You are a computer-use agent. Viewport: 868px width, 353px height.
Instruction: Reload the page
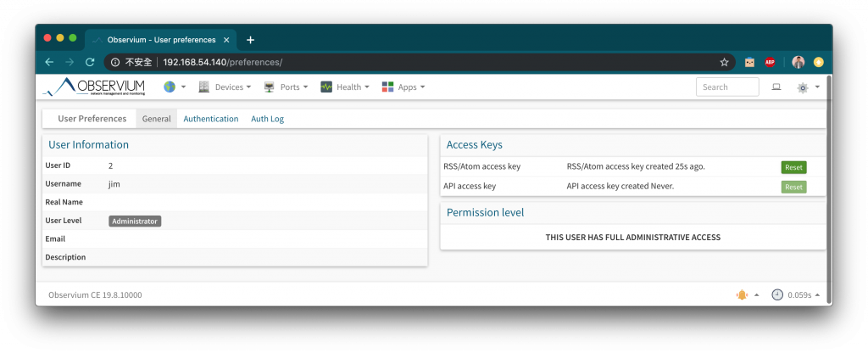coord(89,62)
